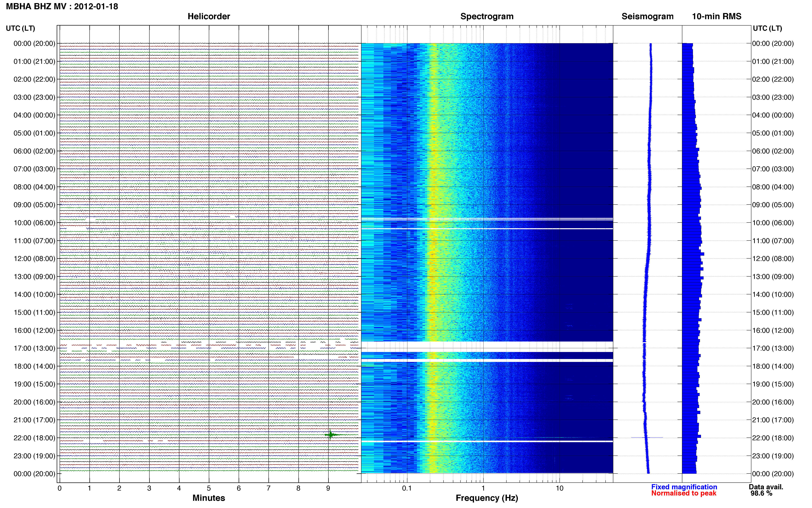Click the '98.6 %' availability value

pyautogui.click(x=761, y=493)
